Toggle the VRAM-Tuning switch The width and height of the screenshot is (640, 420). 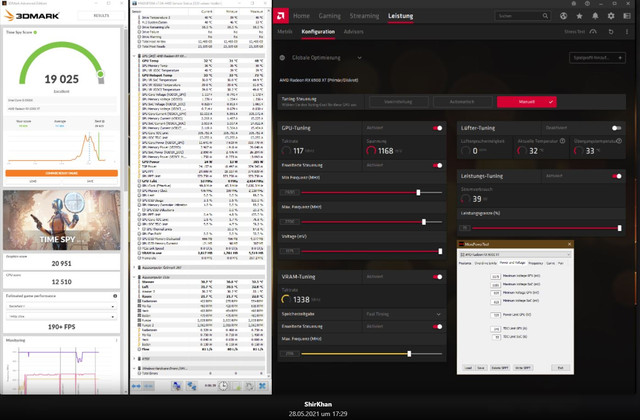(438, 277)
